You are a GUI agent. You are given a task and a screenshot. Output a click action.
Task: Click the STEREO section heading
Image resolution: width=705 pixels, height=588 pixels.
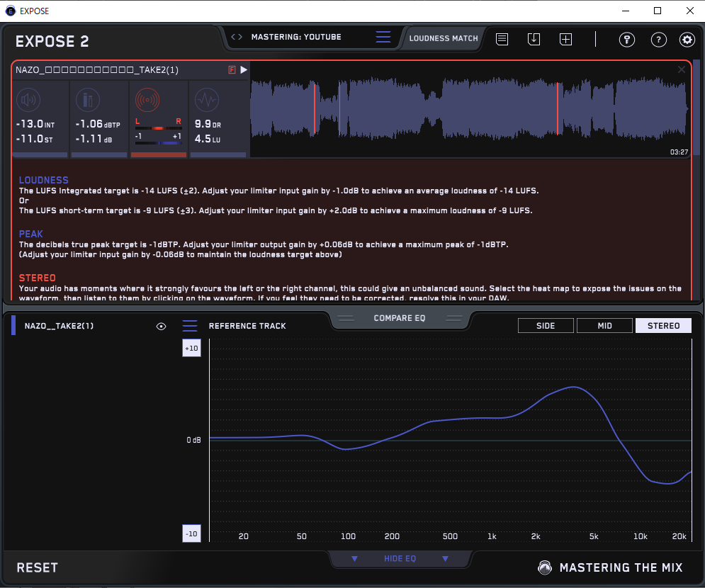tap(38, 278)
